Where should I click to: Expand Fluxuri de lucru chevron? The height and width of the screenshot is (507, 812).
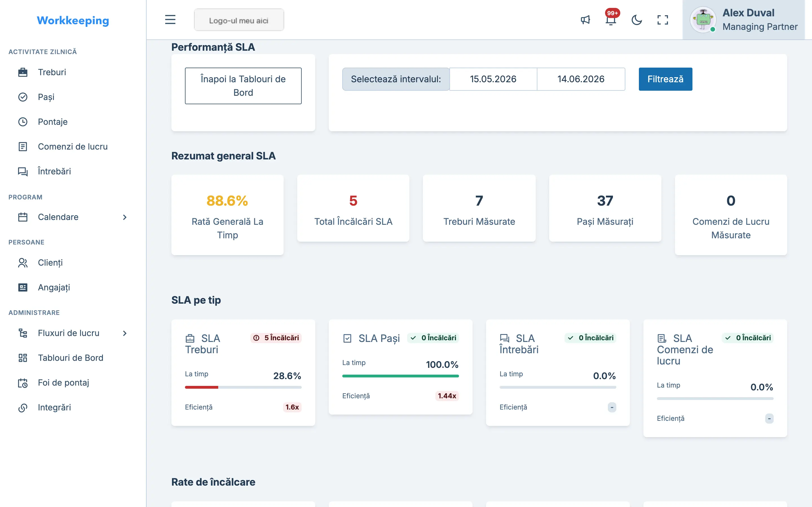pyautogui.click(x=125, y=333)
